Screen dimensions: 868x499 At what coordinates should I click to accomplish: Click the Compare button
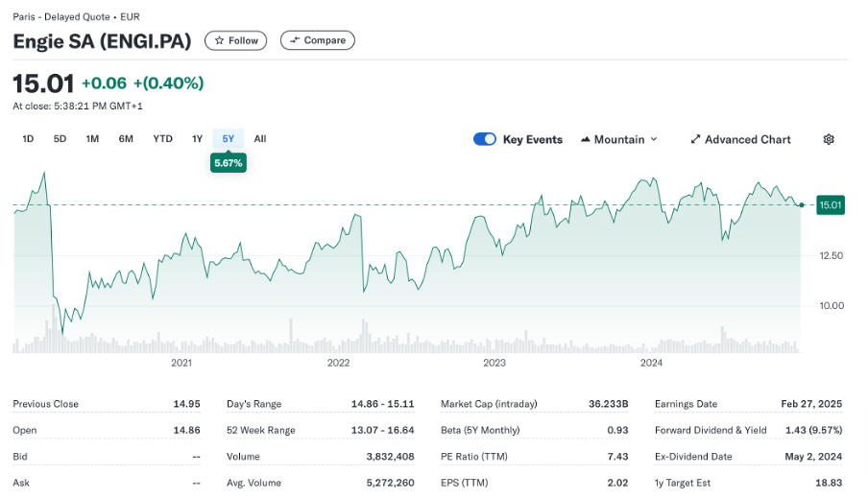(x=318, y=40)
